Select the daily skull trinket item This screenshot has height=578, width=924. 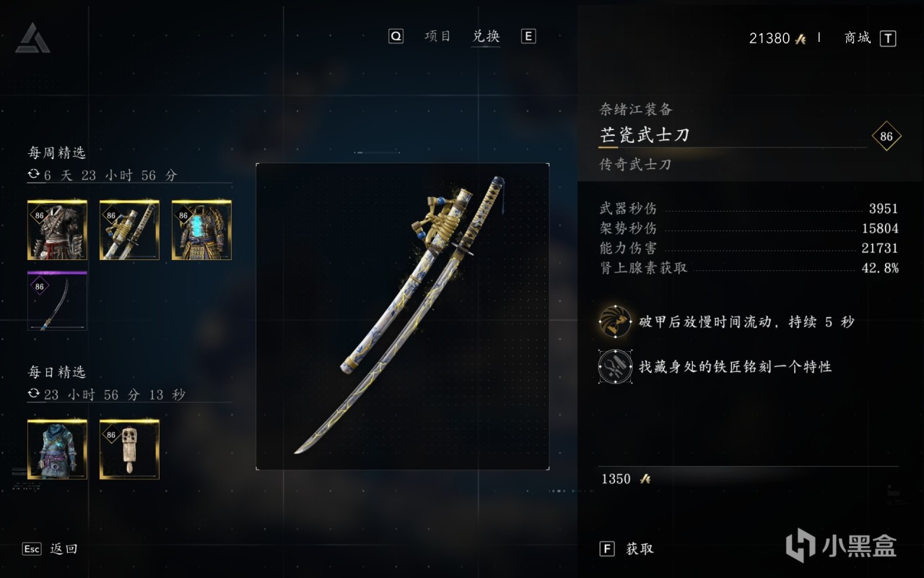(129, 449)
